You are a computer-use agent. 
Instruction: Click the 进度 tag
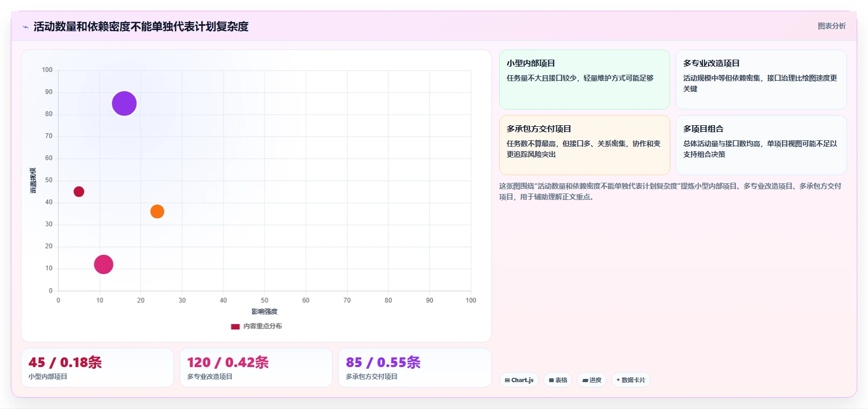point(592,380)
